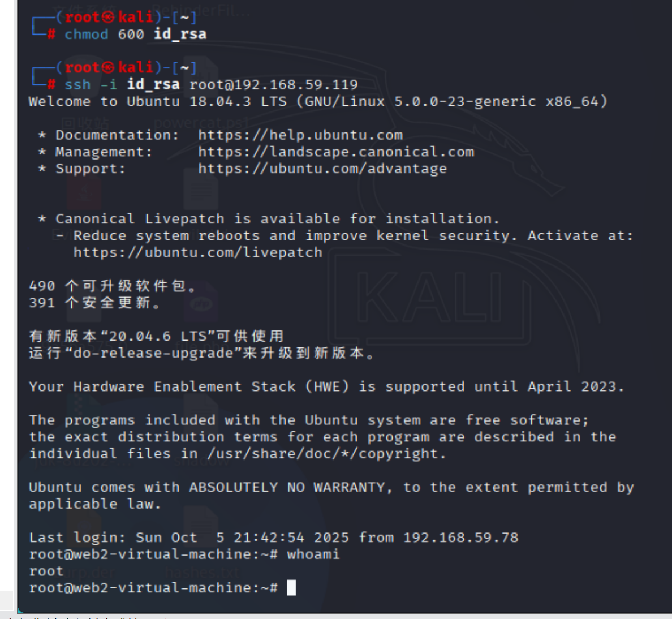The image size is (672, 619).
Task: Click the ssh command word
Action: (x=77, y=85)
